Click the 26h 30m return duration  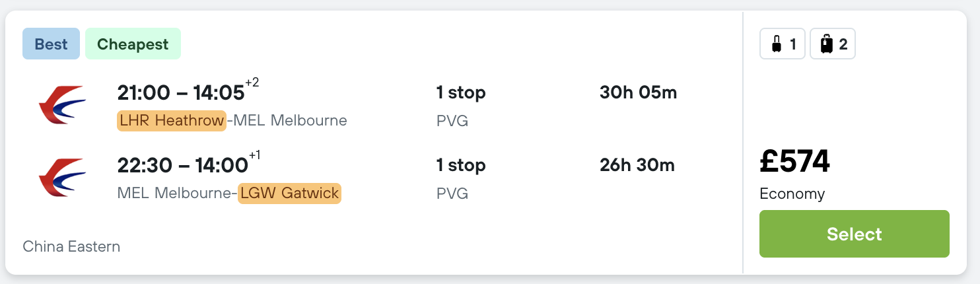637,166
